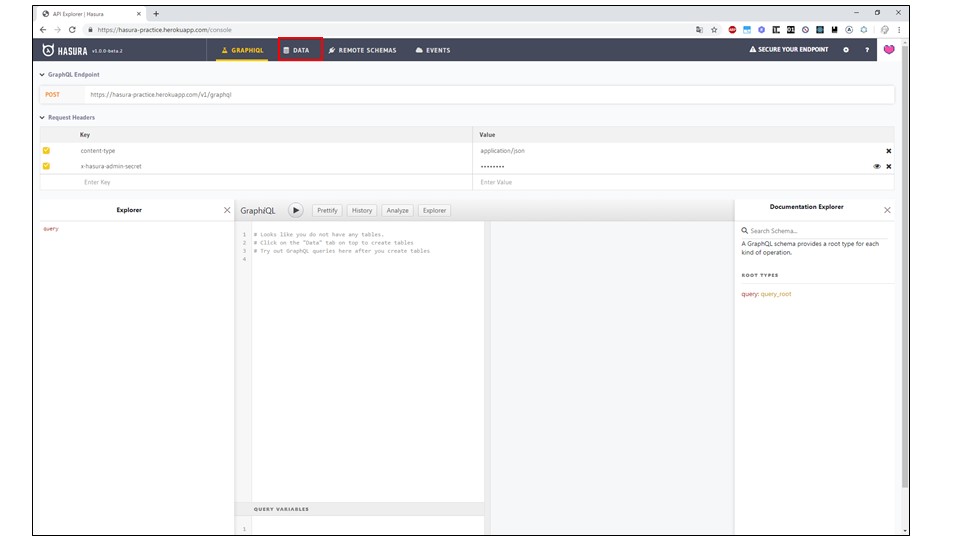Click into the GraphiQL query editor

tap(367, 361)
